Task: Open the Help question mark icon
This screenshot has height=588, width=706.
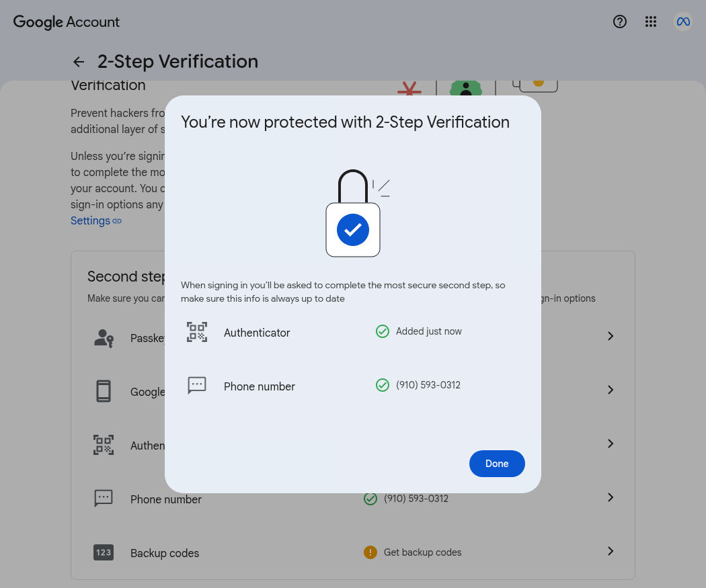Action: (x=619, y=22)
